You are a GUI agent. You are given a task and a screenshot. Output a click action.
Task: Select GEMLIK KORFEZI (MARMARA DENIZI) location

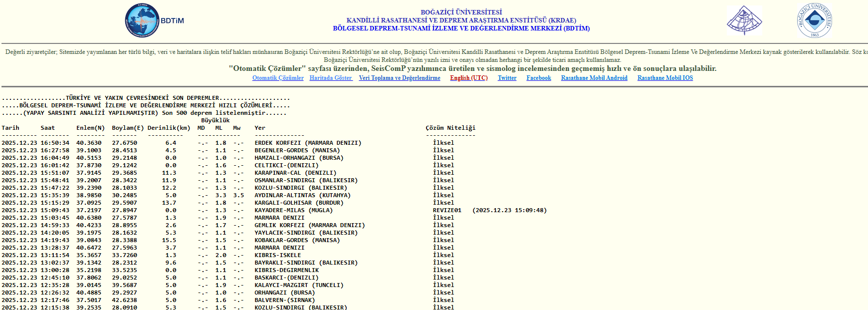[310, 225]
